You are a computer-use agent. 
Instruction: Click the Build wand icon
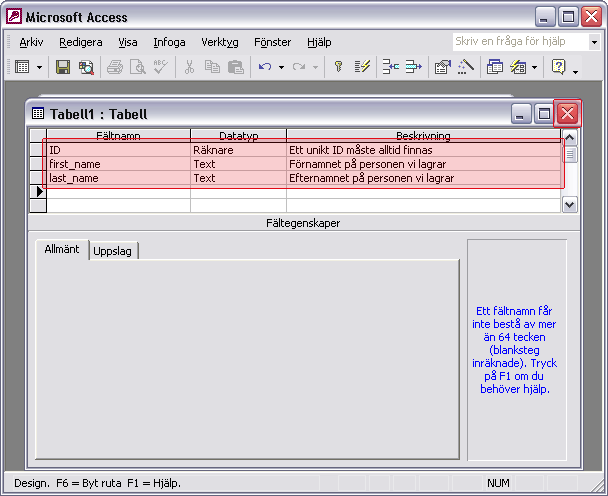point(465,67)
